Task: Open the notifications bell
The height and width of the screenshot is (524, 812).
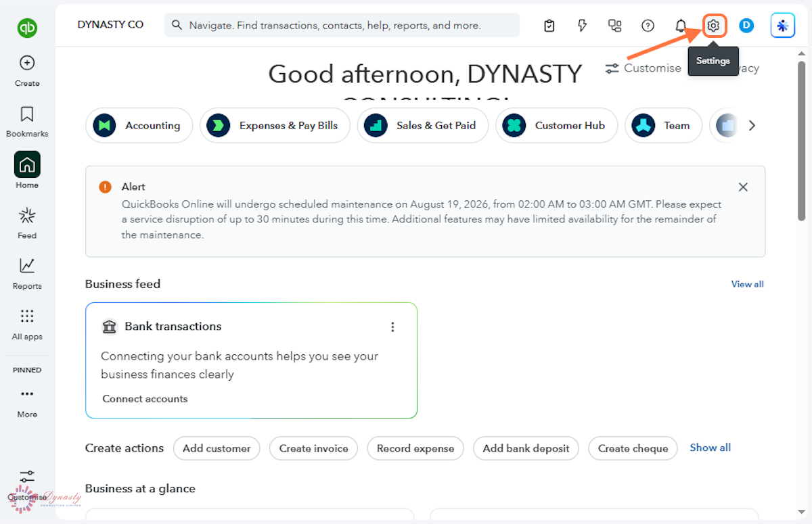Action: point(681,26)
